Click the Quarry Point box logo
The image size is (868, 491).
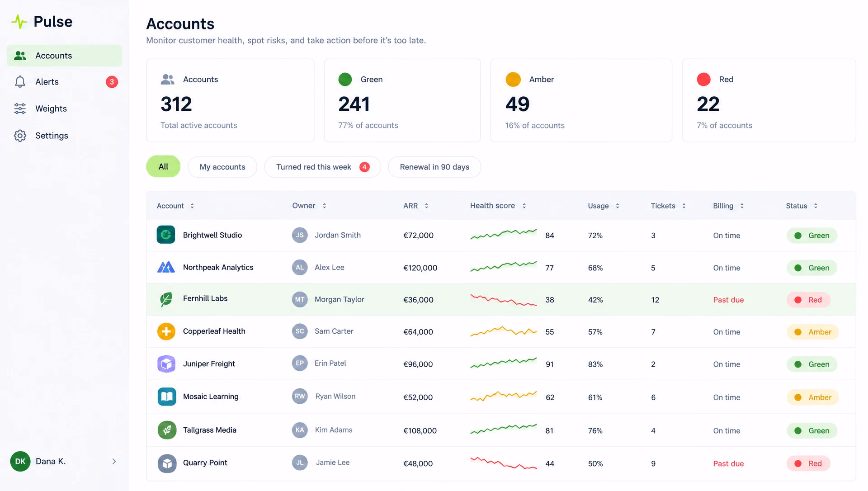pyautogui.click(x=167, y=463)
